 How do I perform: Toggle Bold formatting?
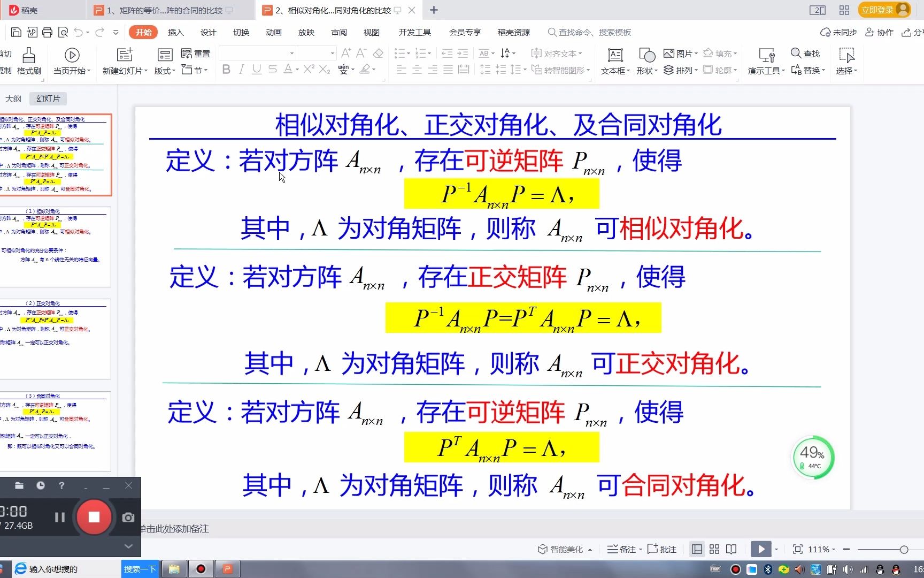point(226,70)
